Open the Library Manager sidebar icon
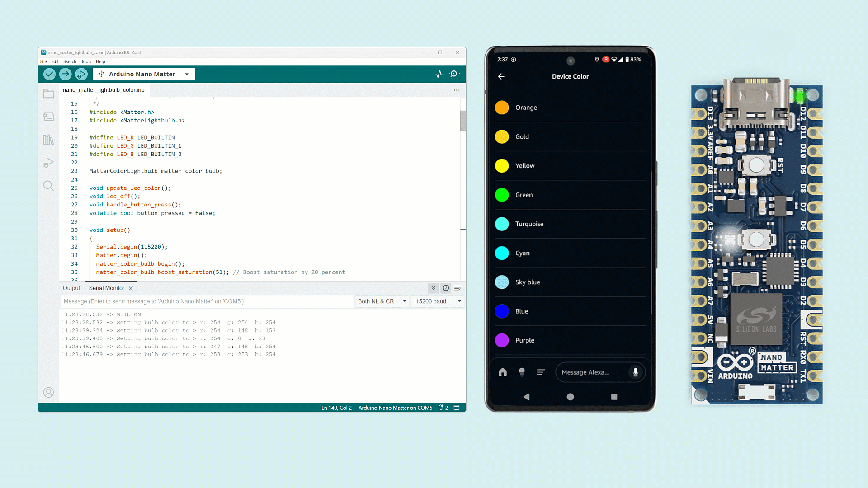 (x=48, y=140)
